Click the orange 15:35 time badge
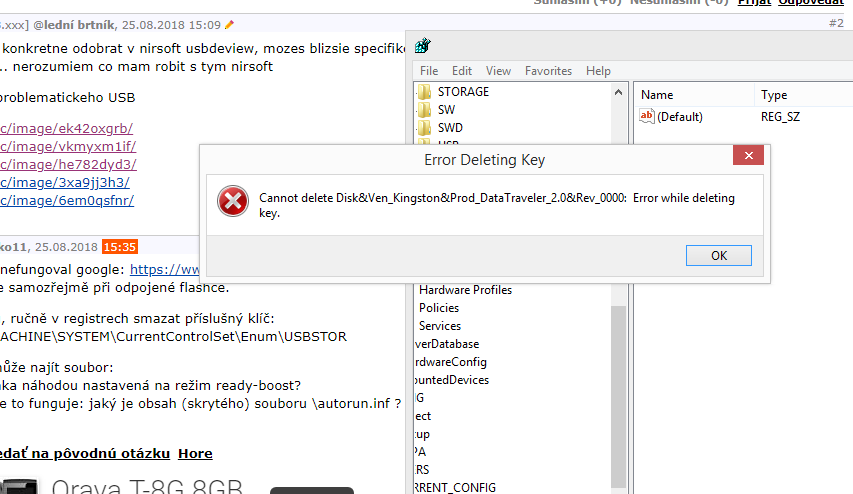Viewport: 853px width, 494px height. pyautogui.click(x=120, y=247)
